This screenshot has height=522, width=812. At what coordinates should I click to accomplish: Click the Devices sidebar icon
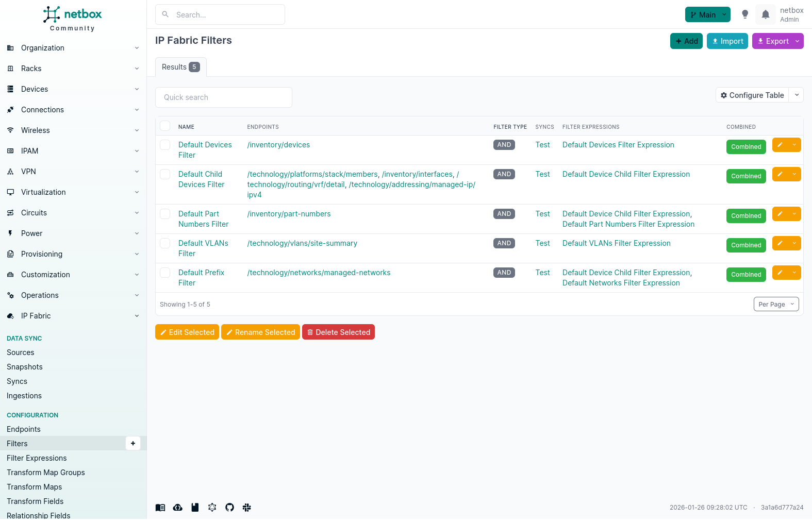tap(10, 89)
